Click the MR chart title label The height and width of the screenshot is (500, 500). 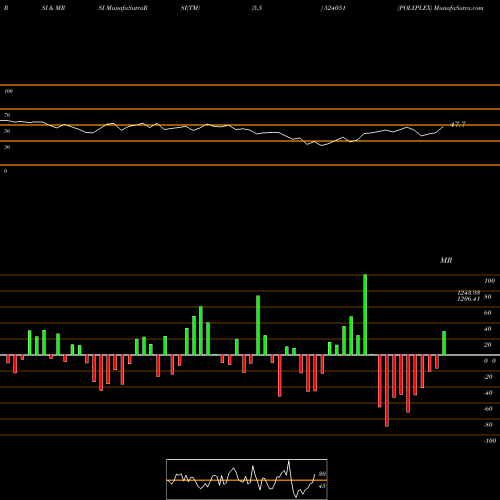[446, 260]
